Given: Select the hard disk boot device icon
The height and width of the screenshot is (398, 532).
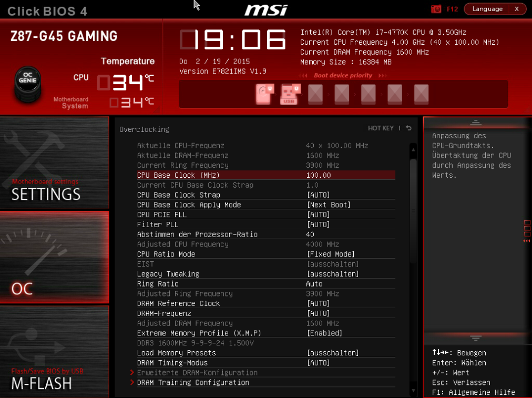Looking at the screenshot, I should click(264, 94).
